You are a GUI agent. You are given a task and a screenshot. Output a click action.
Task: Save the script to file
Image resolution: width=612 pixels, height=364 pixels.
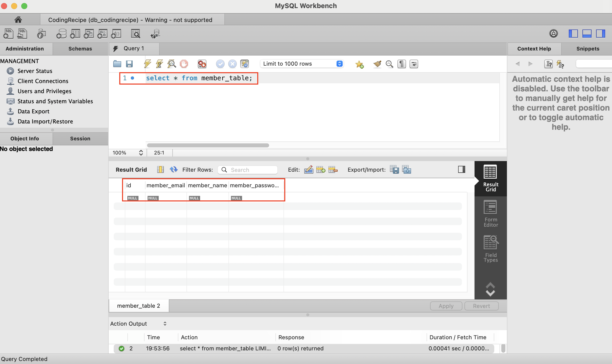coord(129,64)
